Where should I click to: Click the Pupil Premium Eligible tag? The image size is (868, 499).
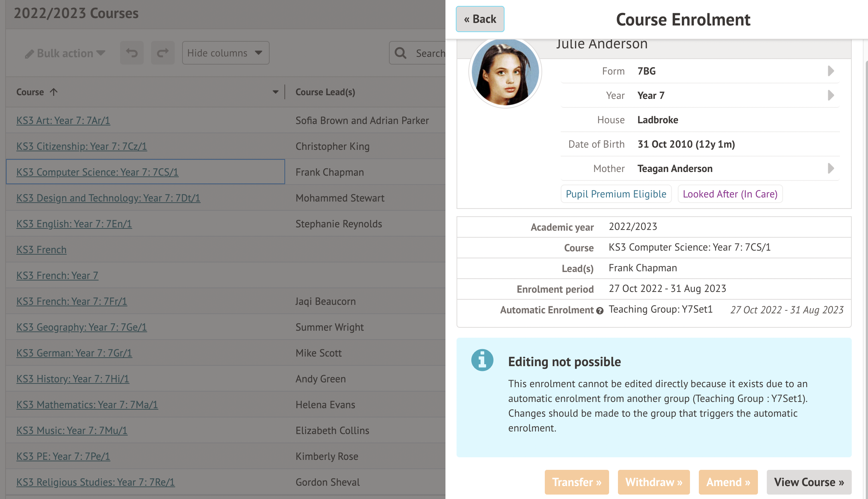point(616,194)
